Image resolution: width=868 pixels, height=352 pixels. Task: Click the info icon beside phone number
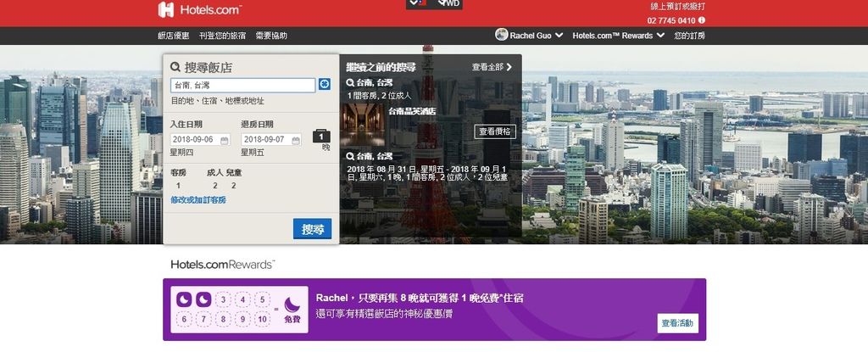coord(701,20)
